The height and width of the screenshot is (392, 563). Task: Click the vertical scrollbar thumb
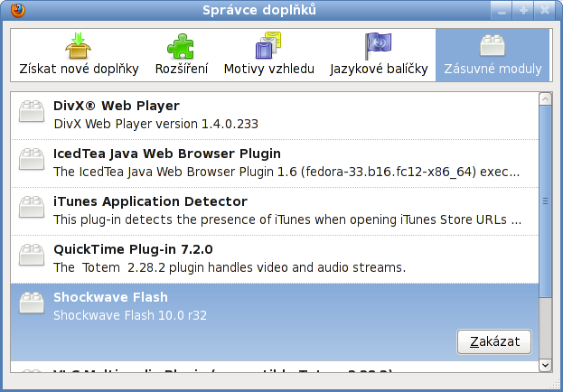pyautogui.click(x=544, y=202)
